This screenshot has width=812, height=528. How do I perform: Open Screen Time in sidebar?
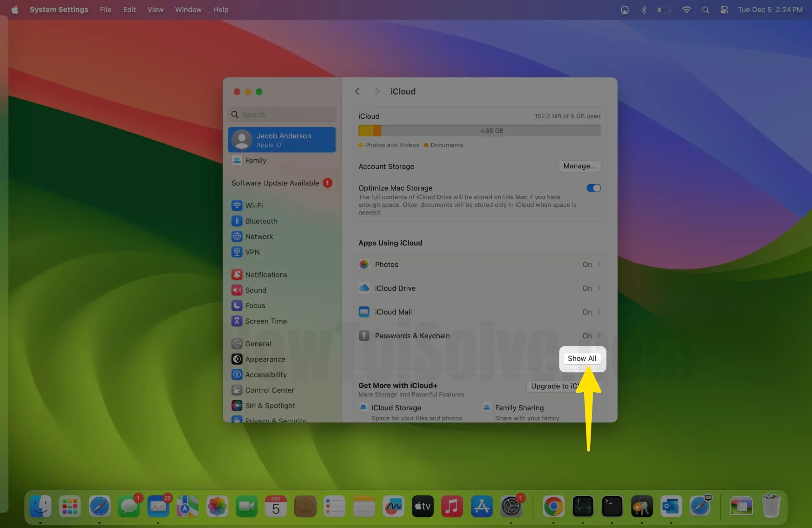coord(265,321)
